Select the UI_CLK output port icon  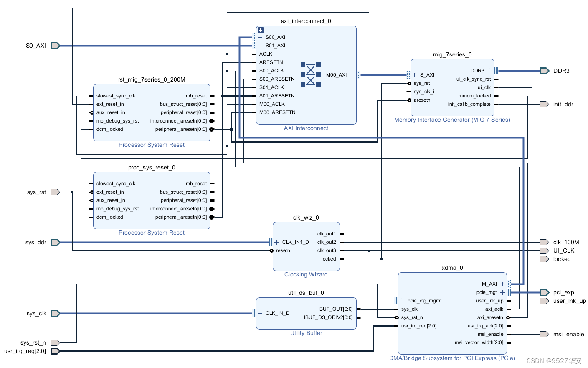(x=544, y=250)
